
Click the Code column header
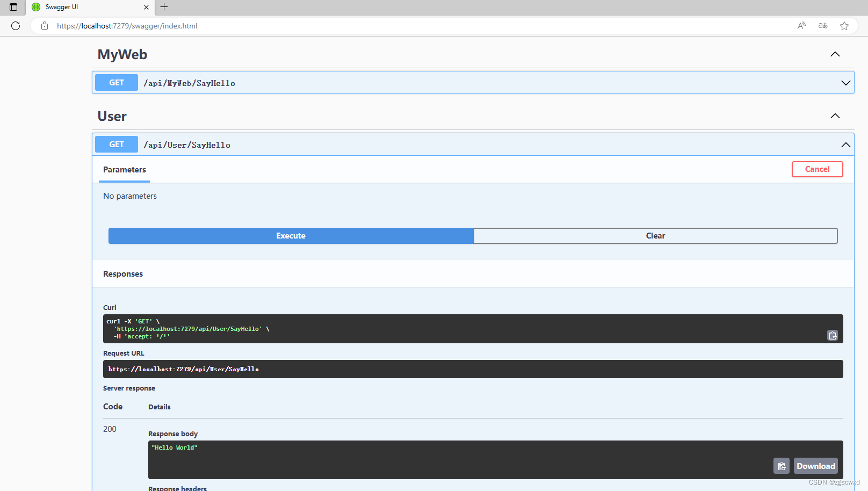[x=113, y=407]
